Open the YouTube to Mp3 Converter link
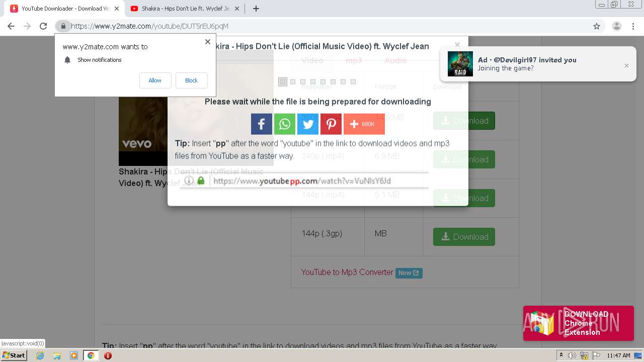 click(347, 272)
